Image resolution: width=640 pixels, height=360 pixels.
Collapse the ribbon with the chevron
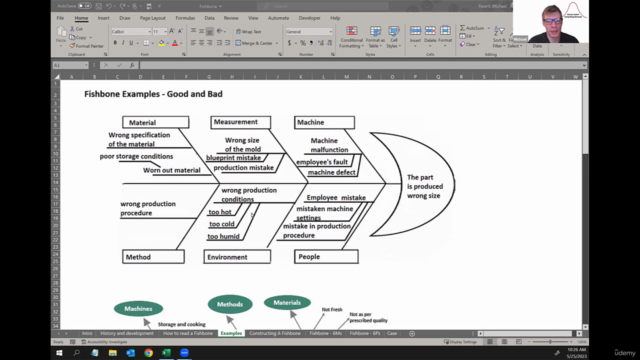[x=584, y=54]
